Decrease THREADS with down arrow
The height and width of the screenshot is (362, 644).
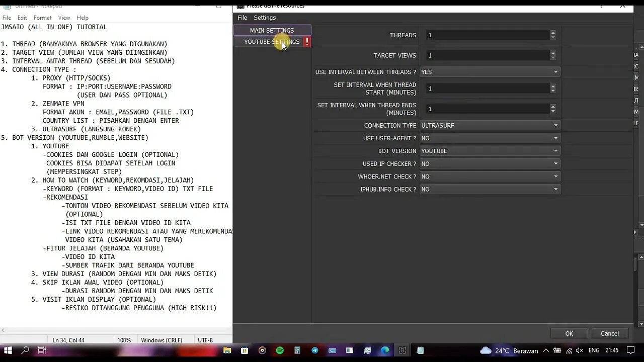coord(553,38)
